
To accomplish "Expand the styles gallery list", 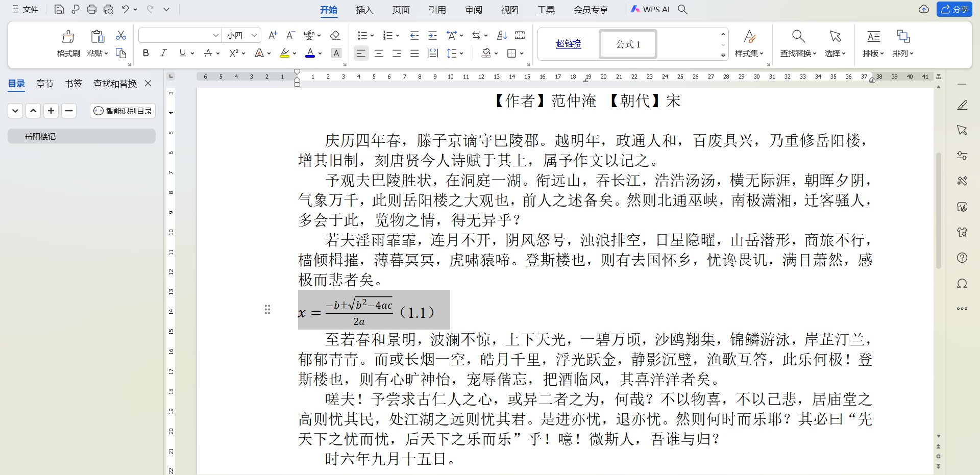I will point(723,55).
